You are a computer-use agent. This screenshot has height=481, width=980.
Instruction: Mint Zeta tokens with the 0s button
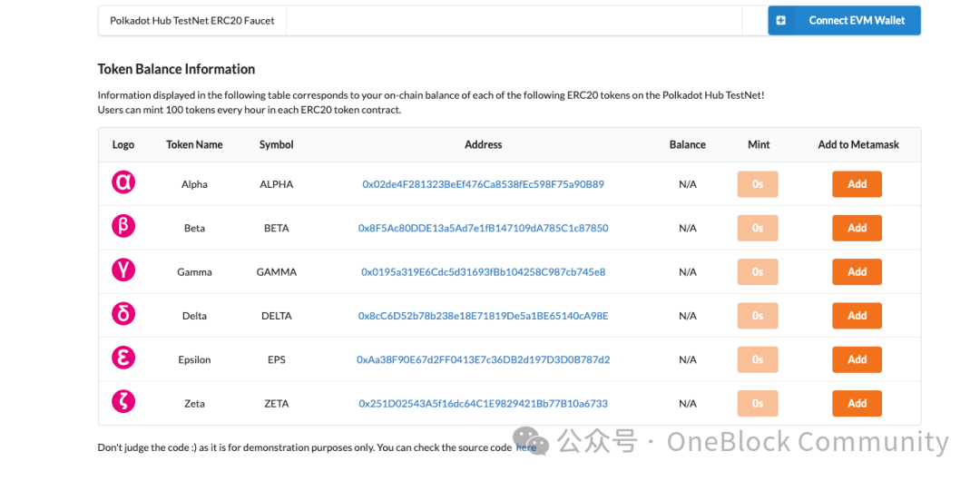pyautogui.click(x=758, y=404)
